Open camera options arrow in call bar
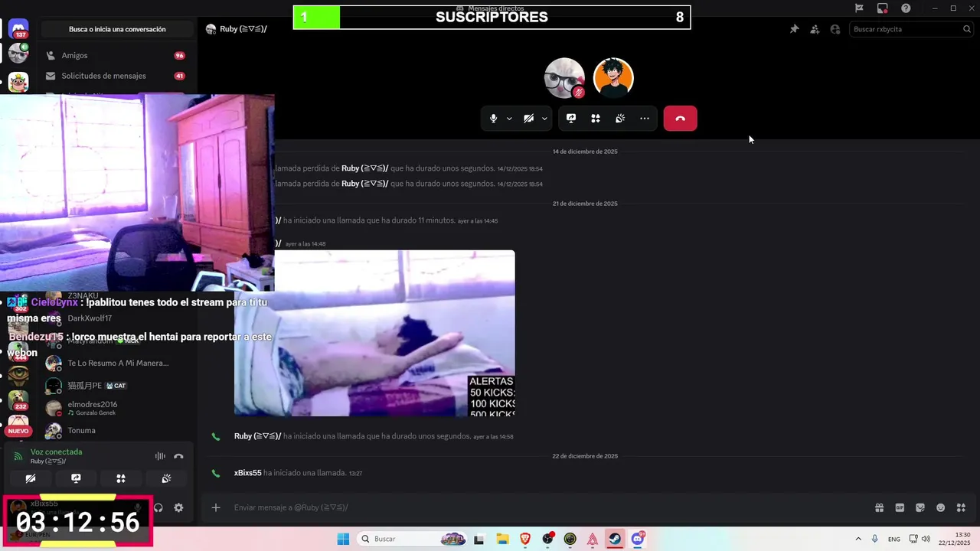 (544, 119)
